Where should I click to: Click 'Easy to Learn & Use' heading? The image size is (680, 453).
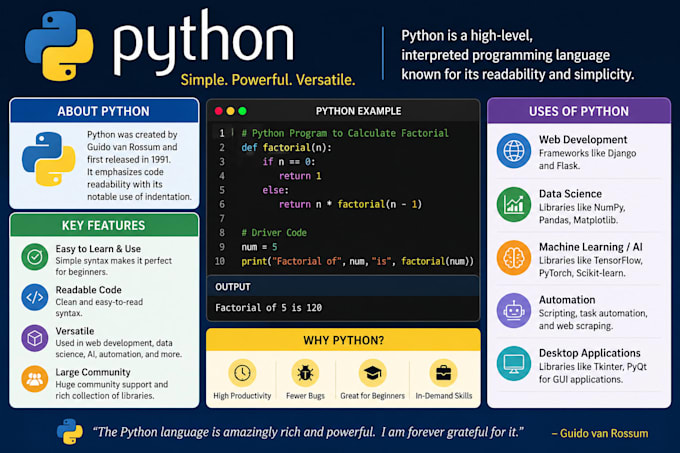[98, 249]
